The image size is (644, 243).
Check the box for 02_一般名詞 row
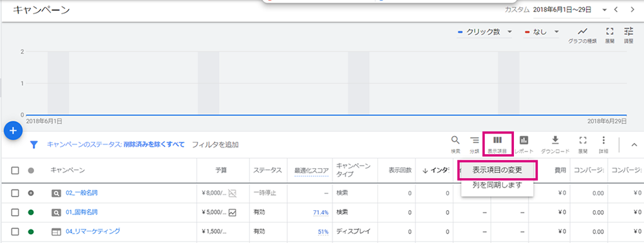coord(15,193)
